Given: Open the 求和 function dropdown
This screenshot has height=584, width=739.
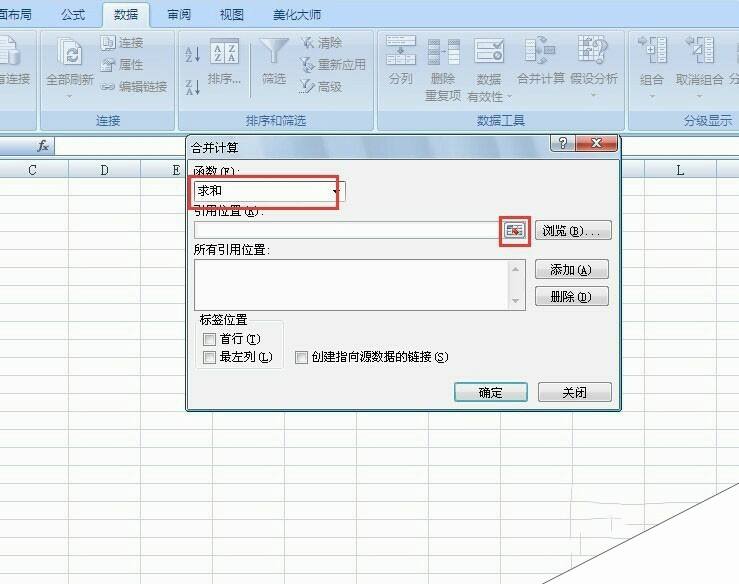Looking at the screenshot, I should point(336,191).
